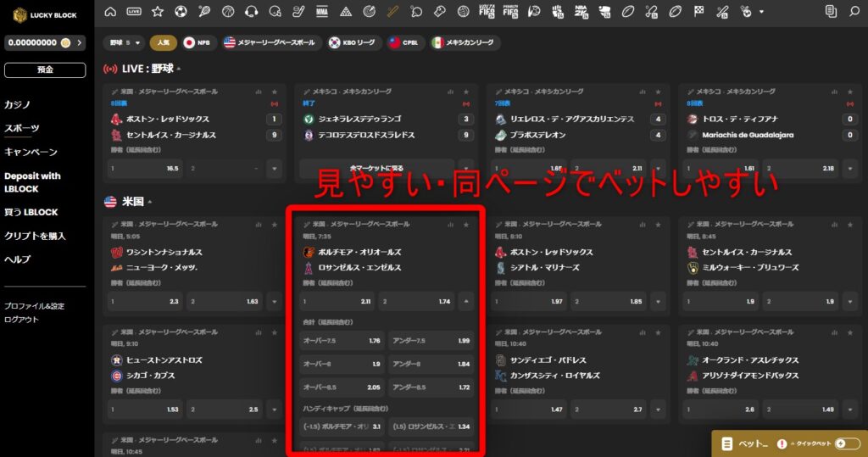This screenshot has width=868, height=457.
Task: Open the more sports dropdown arrow
Action: tap(762, 12)
